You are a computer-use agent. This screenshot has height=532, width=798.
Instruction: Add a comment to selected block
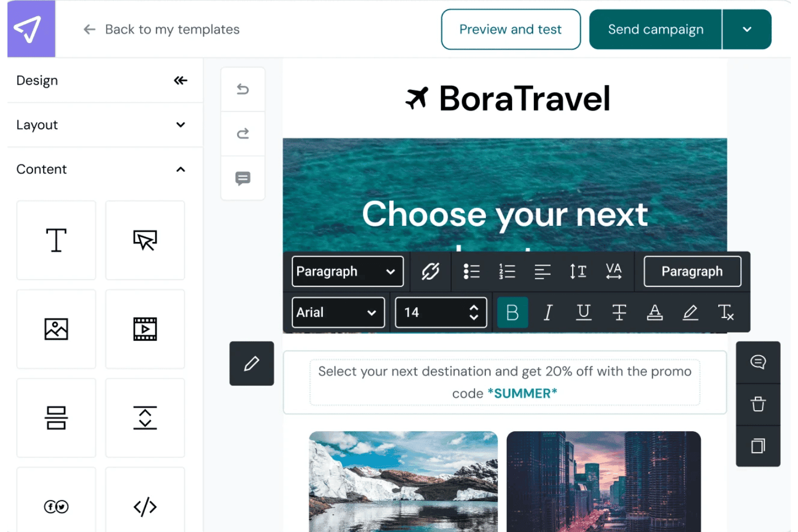pyautogui.click(x=758, y=362)
